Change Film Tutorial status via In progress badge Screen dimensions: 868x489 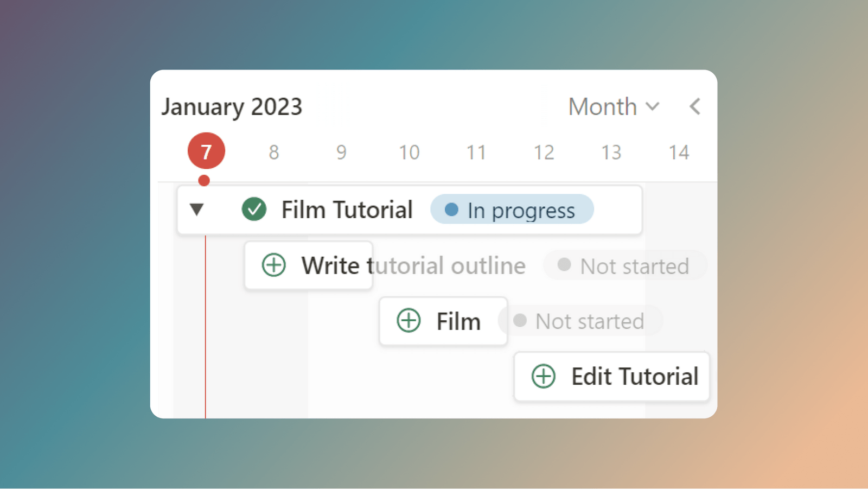click(512, 210)
